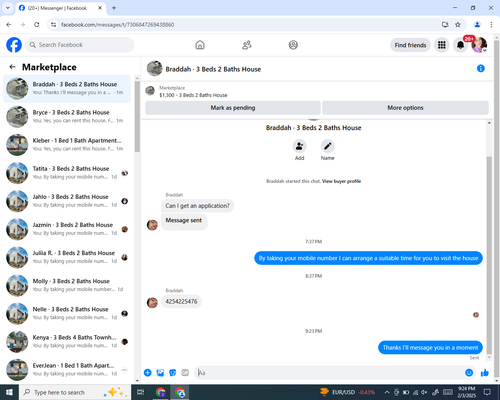Screen dimensions: 500x400
Task: Bookmark this page with star icon
Action: pyautogui.click(x=458, y=25)
